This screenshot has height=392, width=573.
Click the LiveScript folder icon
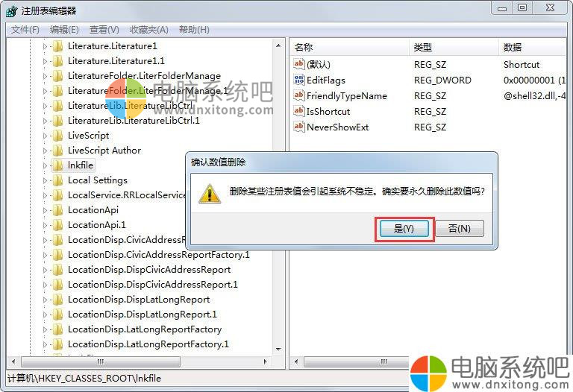pyautogui.click(x=57, y=136)
